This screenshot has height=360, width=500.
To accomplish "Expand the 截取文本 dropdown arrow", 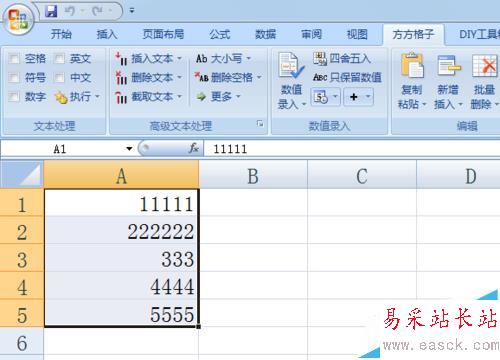I will click(x=179, y=97).
